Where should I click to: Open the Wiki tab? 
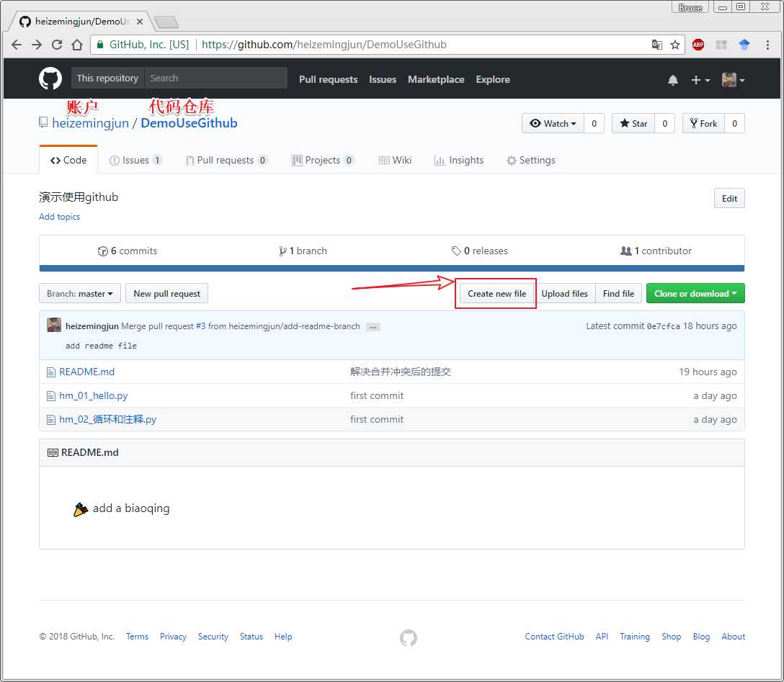395,160
